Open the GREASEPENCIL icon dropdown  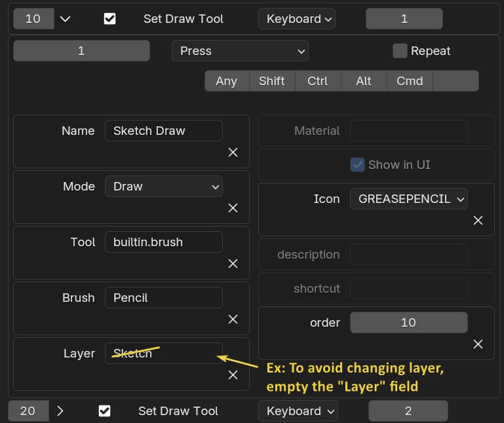[x=408, y=199]
